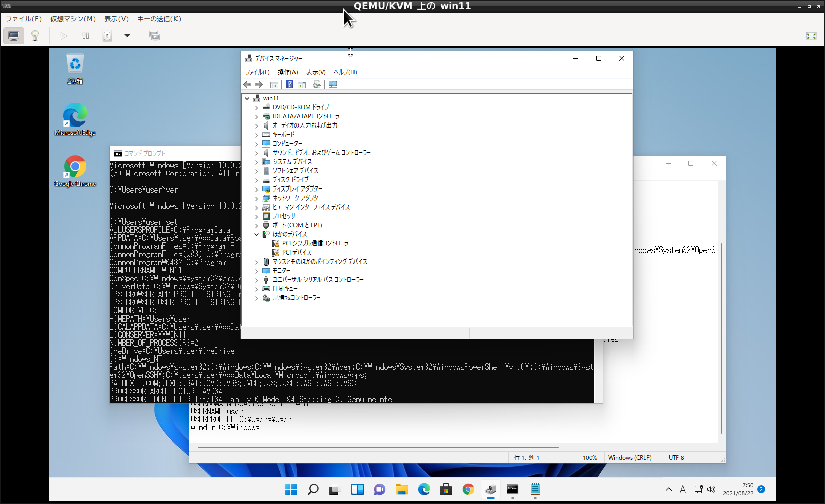
Task: Open File Explorer from the taskbar
Action: (401, 489)
